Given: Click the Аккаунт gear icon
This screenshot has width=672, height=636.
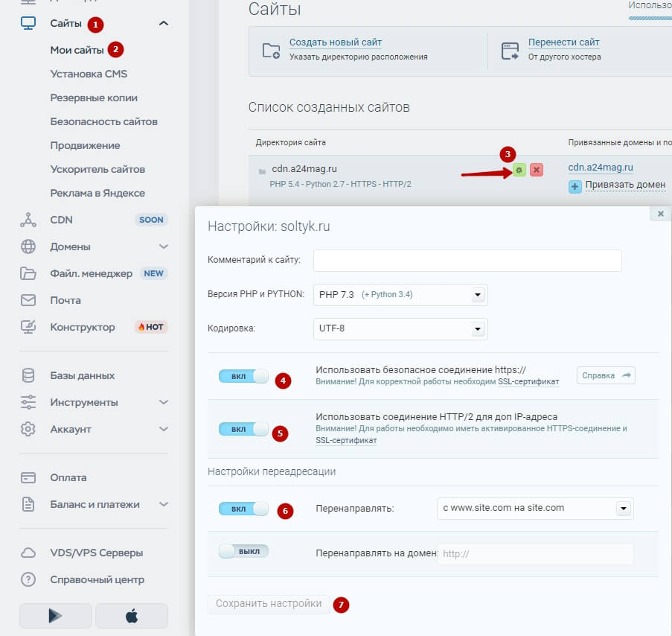Looking at the screenshot, I should tap(28, 429).
